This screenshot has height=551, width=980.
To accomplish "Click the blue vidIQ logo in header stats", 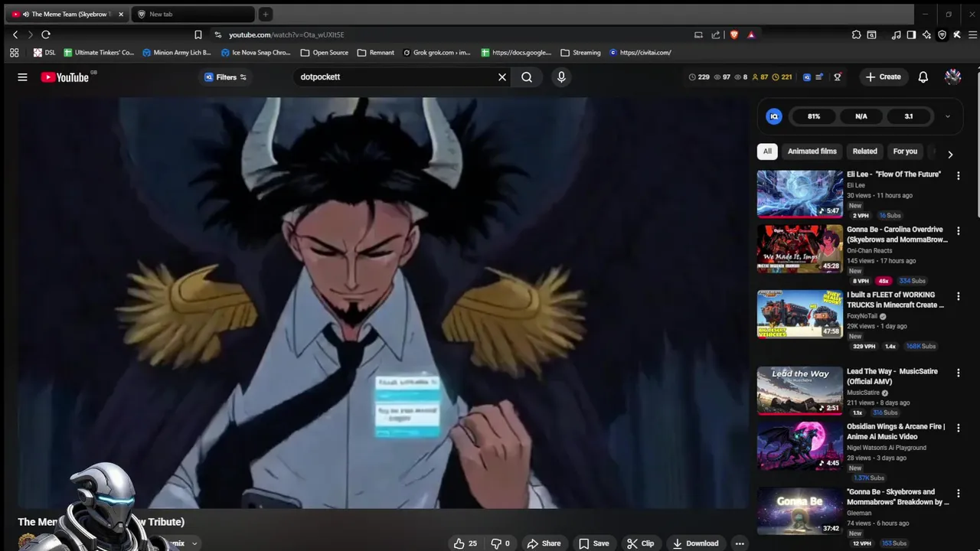I will [807, 77].
